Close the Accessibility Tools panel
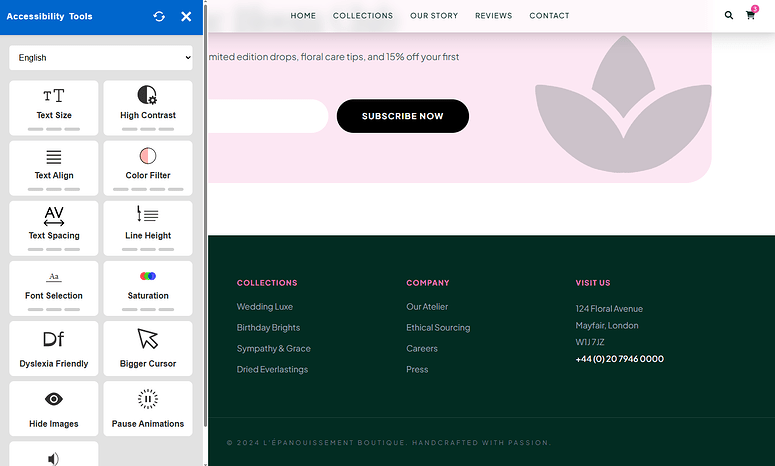775x466 pixels. 186,17
